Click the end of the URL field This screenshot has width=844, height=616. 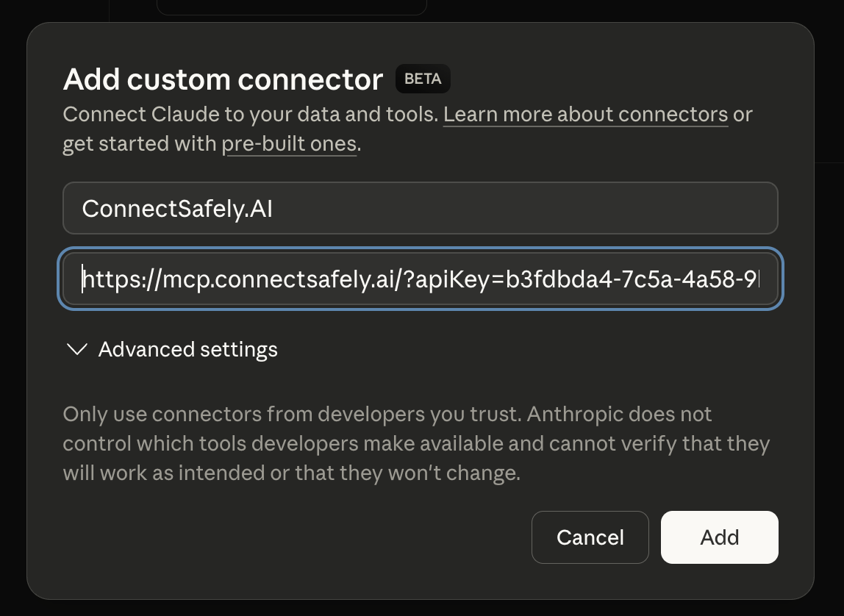[757, 279]
